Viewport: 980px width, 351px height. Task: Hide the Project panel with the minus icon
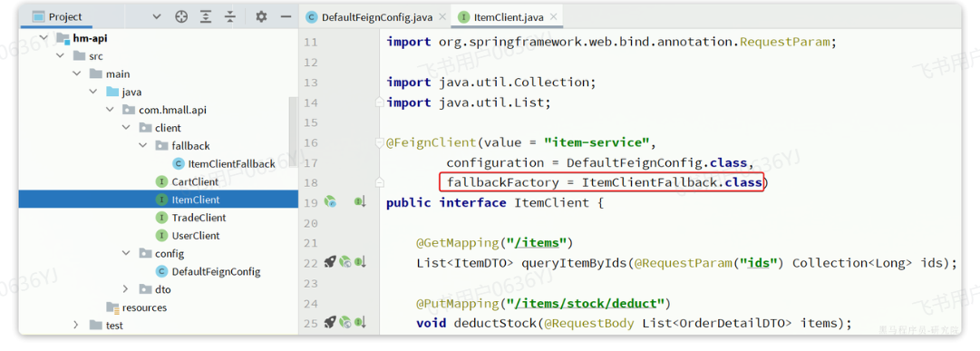pos(286,17)
